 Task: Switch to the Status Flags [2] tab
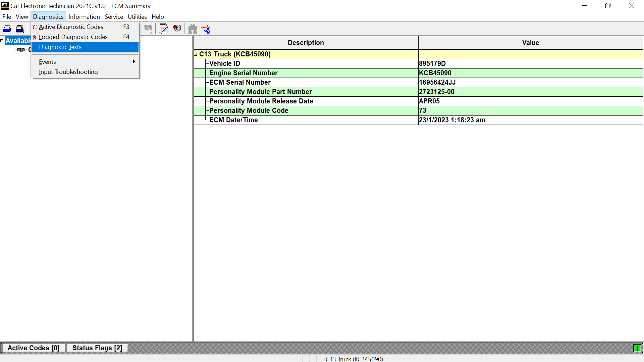click(97, 348)
